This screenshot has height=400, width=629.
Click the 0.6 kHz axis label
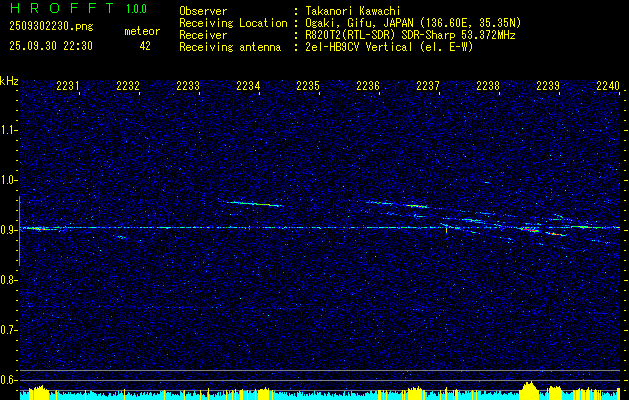(x=8, y=380)
